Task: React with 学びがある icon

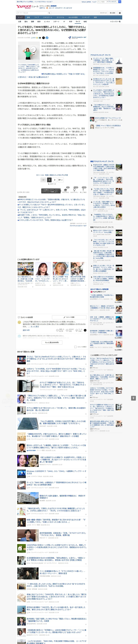Action: coord(66,190)
